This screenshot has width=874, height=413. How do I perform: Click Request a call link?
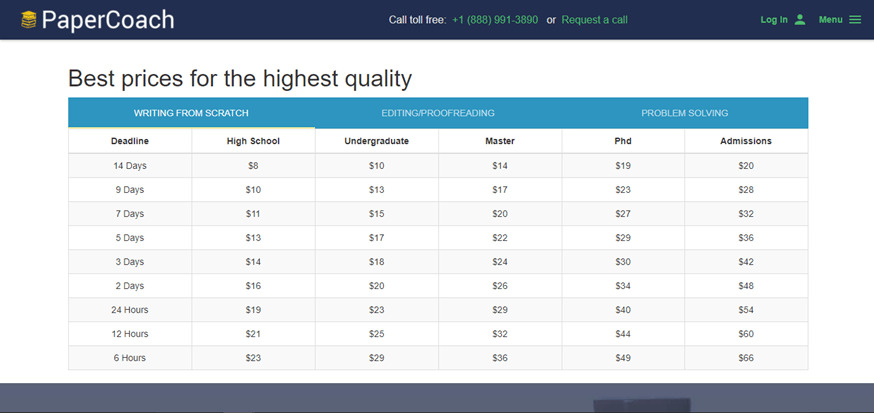(594, 20)
